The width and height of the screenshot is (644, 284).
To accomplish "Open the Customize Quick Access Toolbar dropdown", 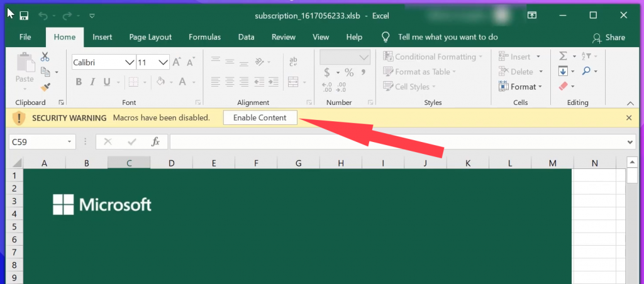I will 92,16.
